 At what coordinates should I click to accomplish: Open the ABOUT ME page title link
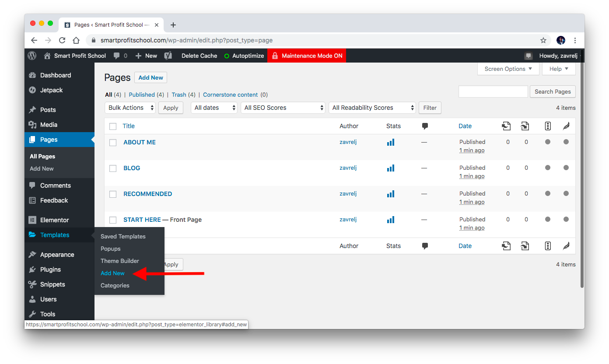point(140,142)
